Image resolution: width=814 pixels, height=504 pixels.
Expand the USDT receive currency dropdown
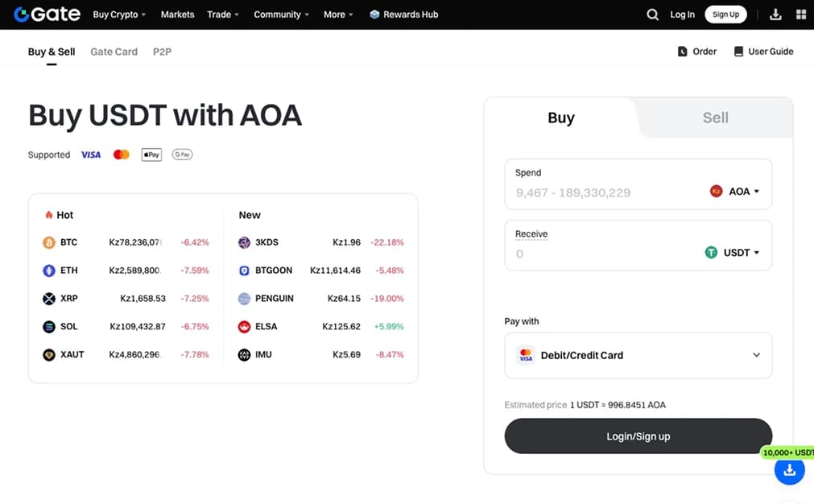tap(732, 253)
